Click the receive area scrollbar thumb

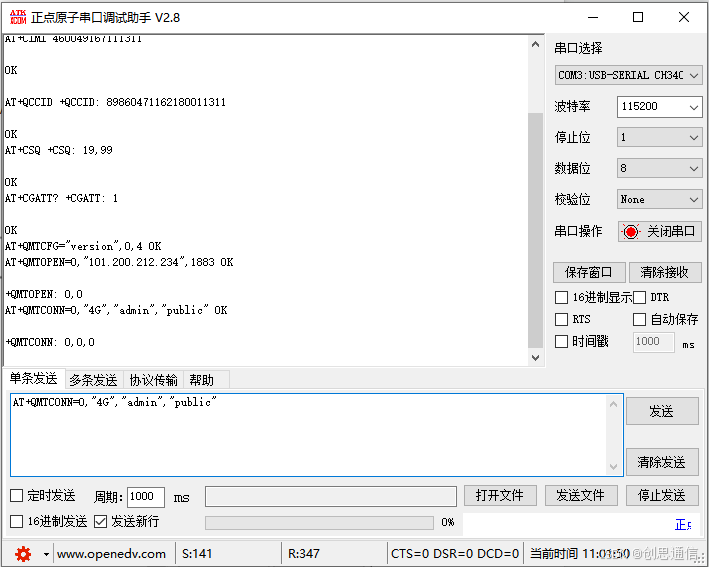(535, 231)
